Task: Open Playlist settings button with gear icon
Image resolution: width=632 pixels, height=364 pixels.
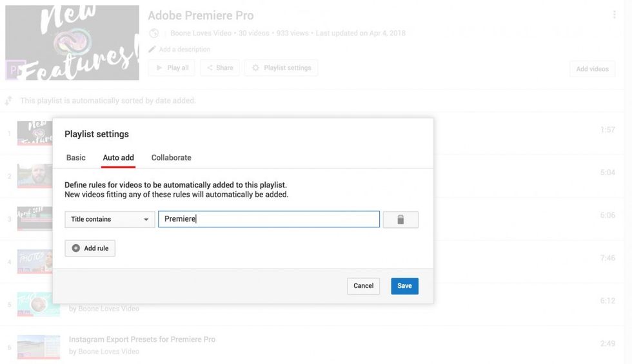Action: pyautogui.click(x=281, y=68)
